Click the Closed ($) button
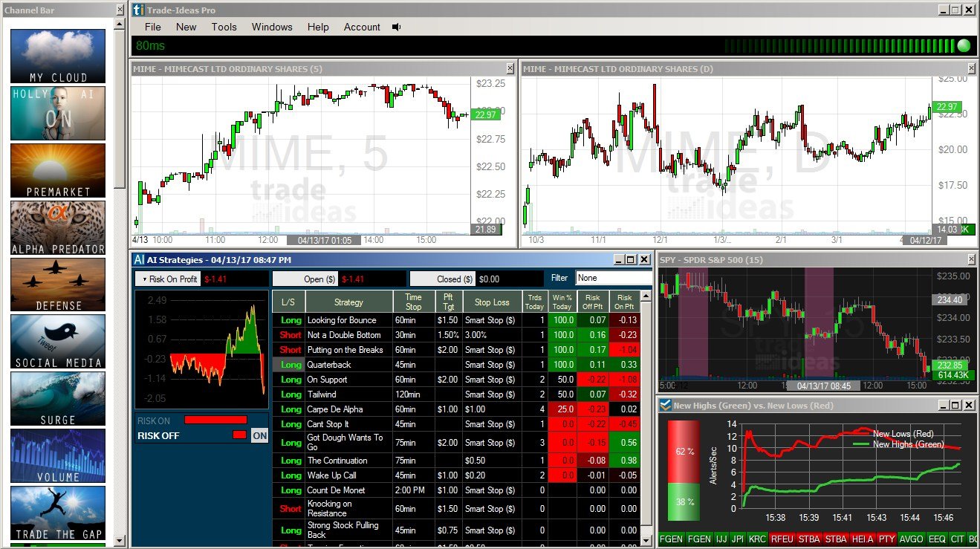 443,279
